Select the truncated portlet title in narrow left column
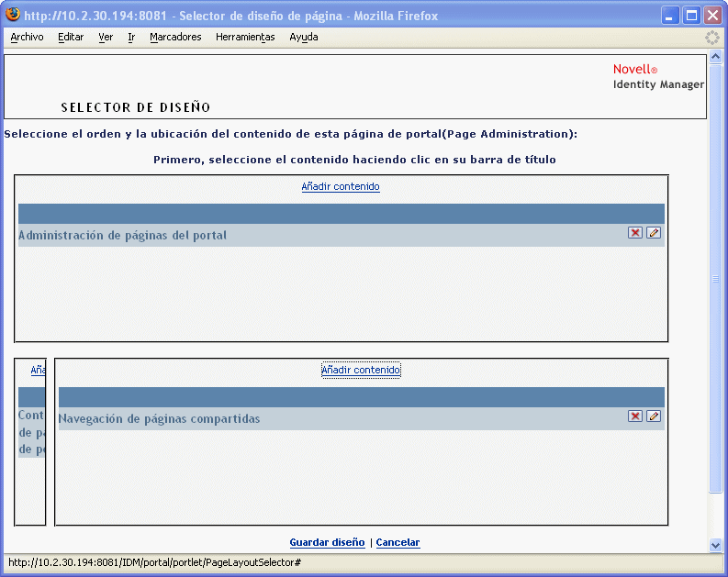 (x=31, y=432)
